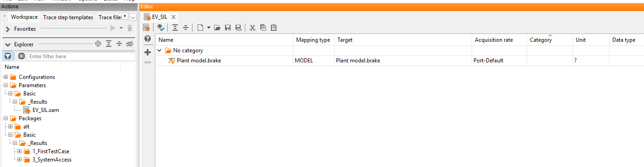
Task: Click the Favorites play button
Action: pyautogui.click(x=113, y=28)
